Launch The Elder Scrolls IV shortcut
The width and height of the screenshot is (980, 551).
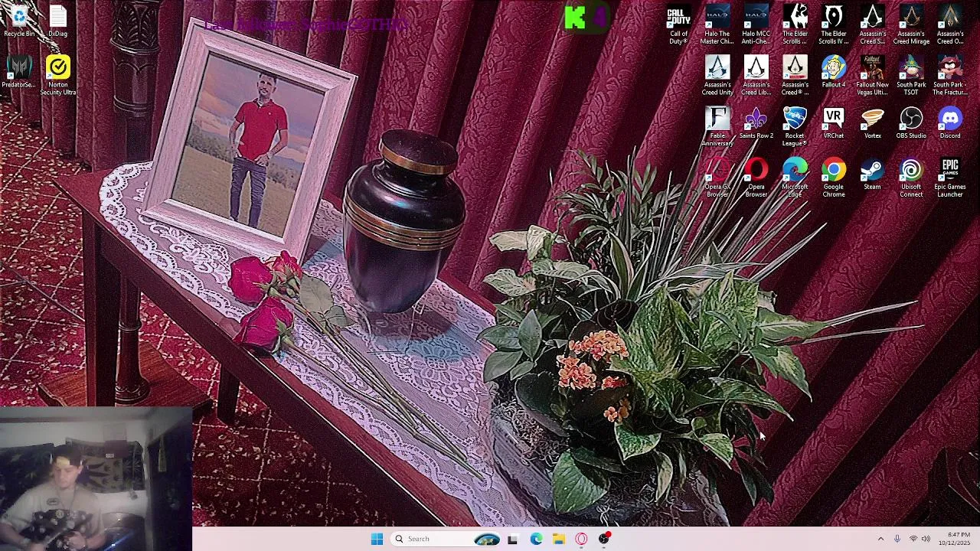[x=834, y=24]
